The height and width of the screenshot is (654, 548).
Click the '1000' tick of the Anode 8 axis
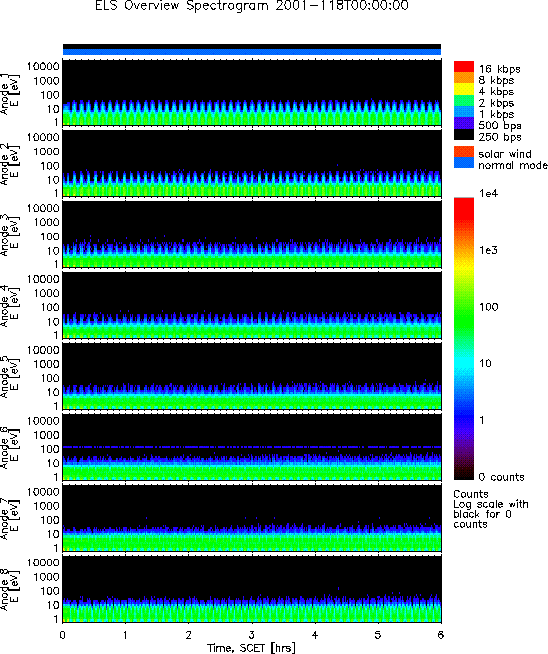(47, 576)
